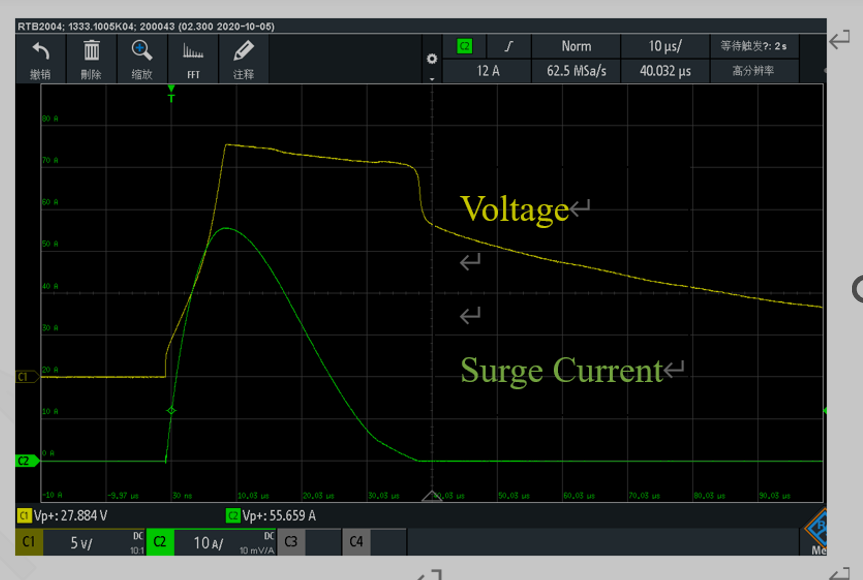The image size is (863, 580).
Task: Toggle channel C3 on the bottom bar
Action: click(x=291, y=542)
